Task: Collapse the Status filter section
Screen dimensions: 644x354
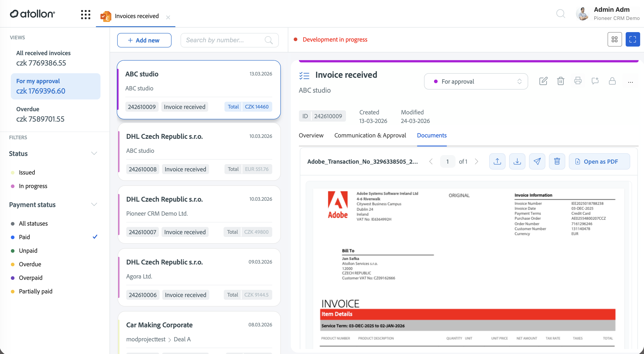Action: 94,153
